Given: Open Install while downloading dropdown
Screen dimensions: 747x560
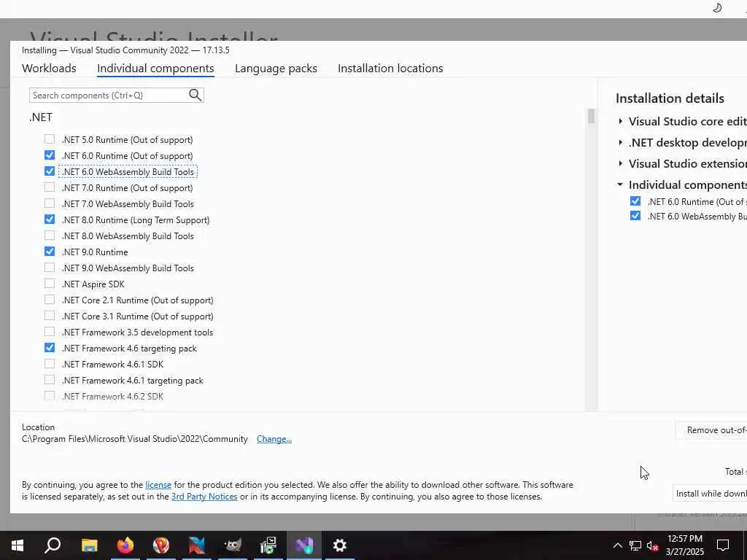Looking at the screenshot, I should click(710, 494).
